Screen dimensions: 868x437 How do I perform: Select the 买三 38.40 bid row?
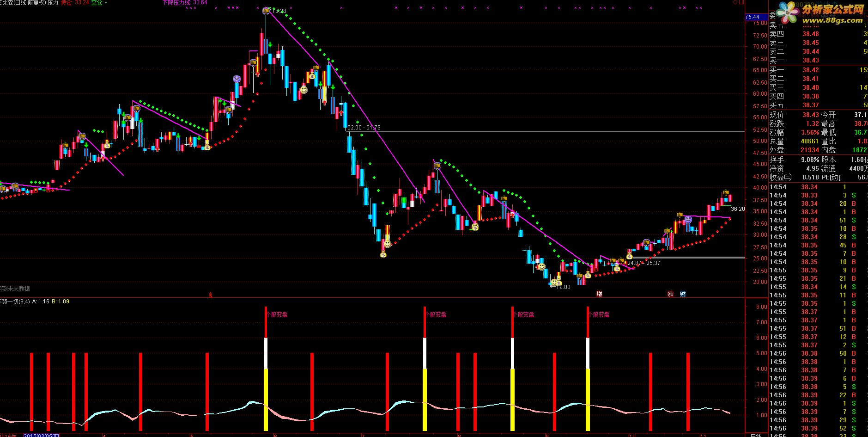point(818,87)
